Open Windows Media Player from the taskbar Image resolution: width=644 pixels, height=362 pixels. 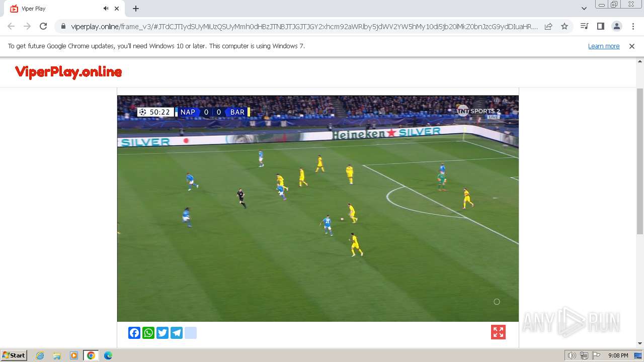click(74, 355)
